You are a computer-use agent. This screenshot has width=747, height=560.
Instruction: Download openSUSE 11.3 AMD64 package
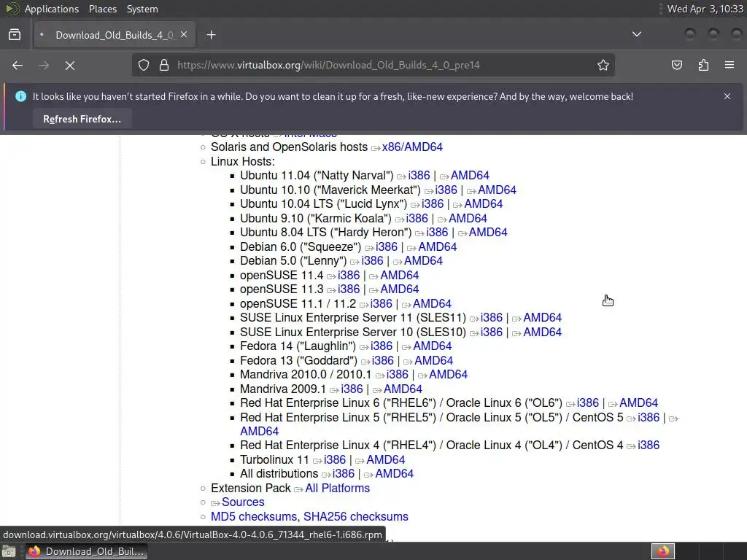click(399, 289)
